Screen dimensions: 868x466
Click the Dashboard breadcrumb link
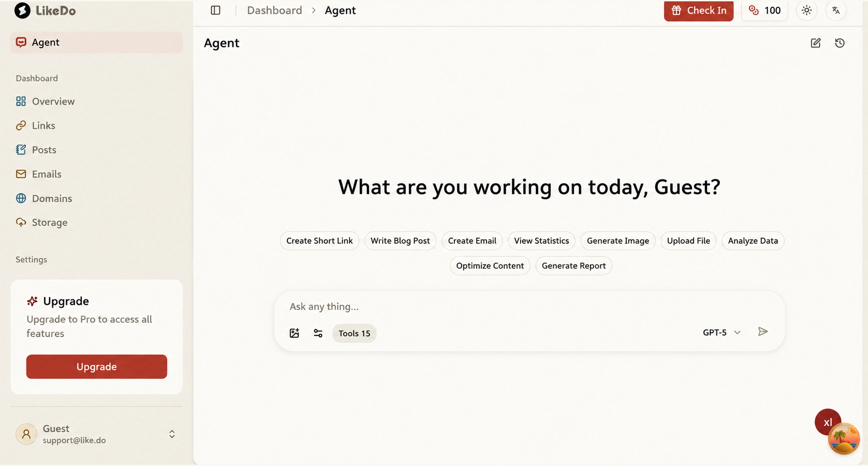274,10
